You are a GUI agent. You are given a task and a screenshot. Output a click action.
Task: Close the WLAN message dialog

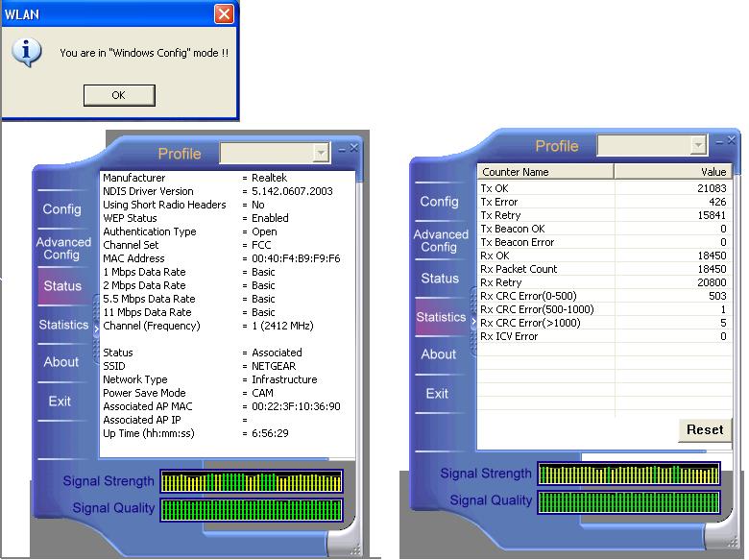click(224, 13)
